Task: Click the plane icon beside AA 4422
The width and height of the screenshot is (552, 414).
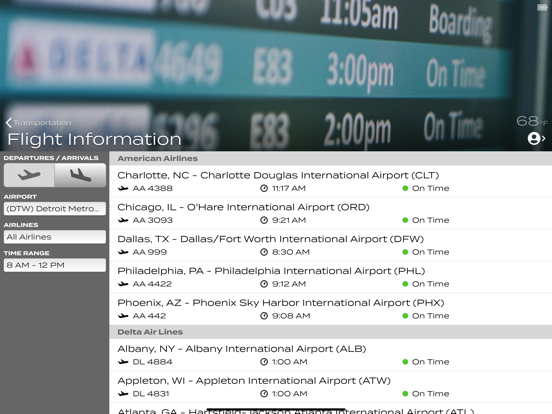Action: pos(123,284)
